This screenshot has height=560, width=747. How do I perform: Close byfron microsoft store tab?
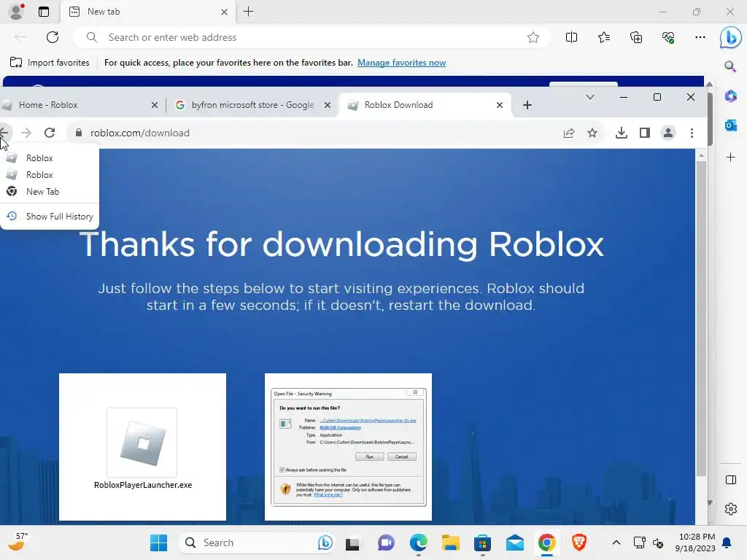click(328, 105)
